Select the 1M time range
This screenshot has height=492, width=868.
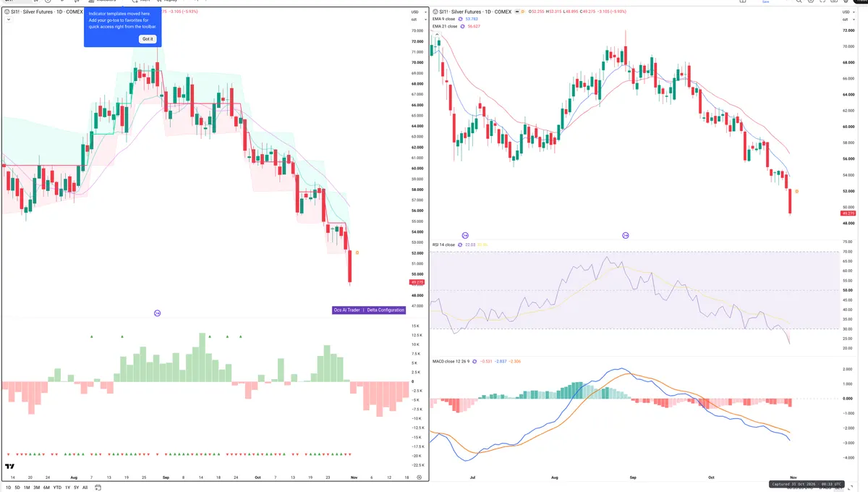[27, 488]
